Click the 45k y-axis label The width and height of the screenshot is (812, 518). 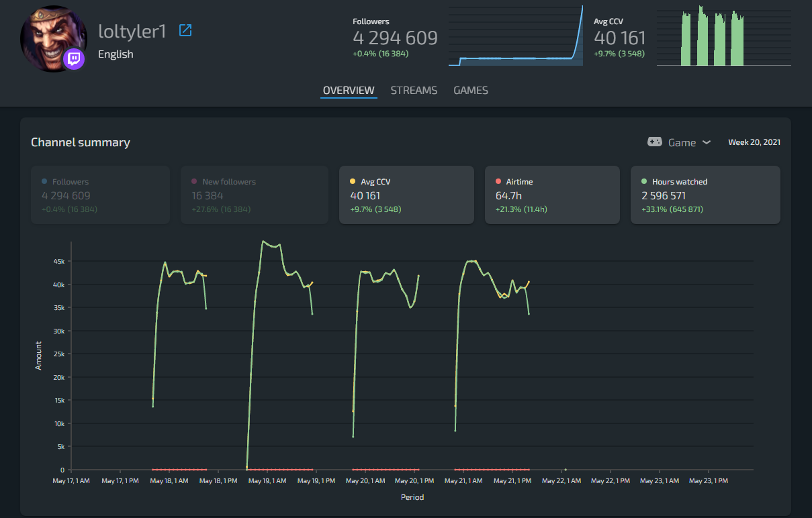(59, 261)
